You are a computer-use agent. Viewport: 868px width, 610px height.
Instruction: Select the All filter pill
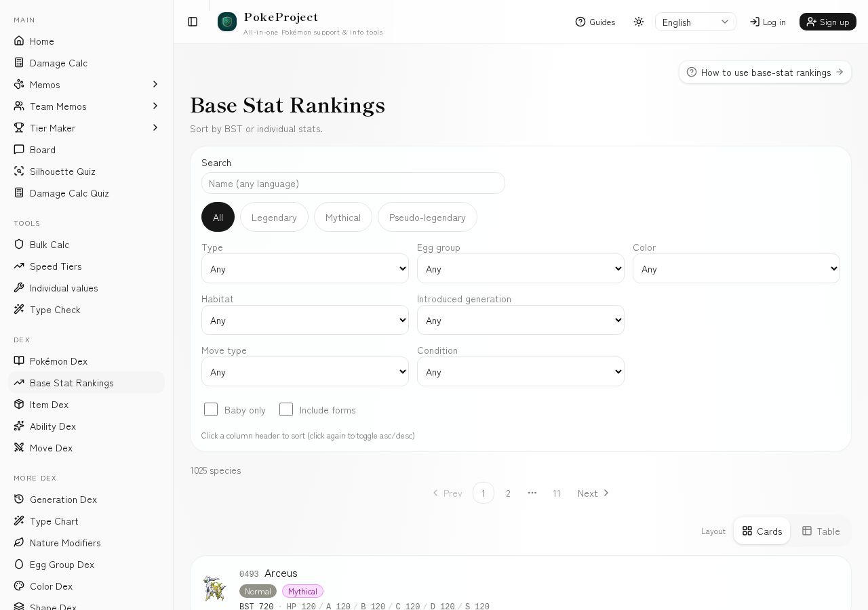[x=218, y=217]
